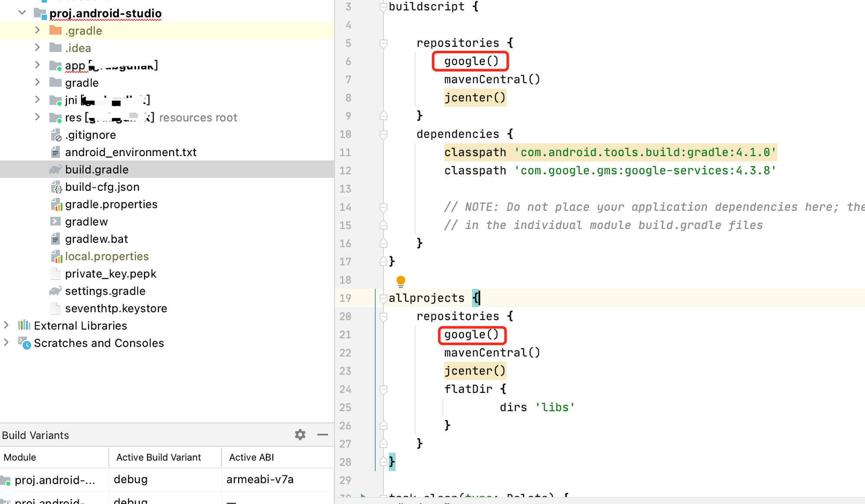Select the gradle folder tree item

tap(82, 82)
